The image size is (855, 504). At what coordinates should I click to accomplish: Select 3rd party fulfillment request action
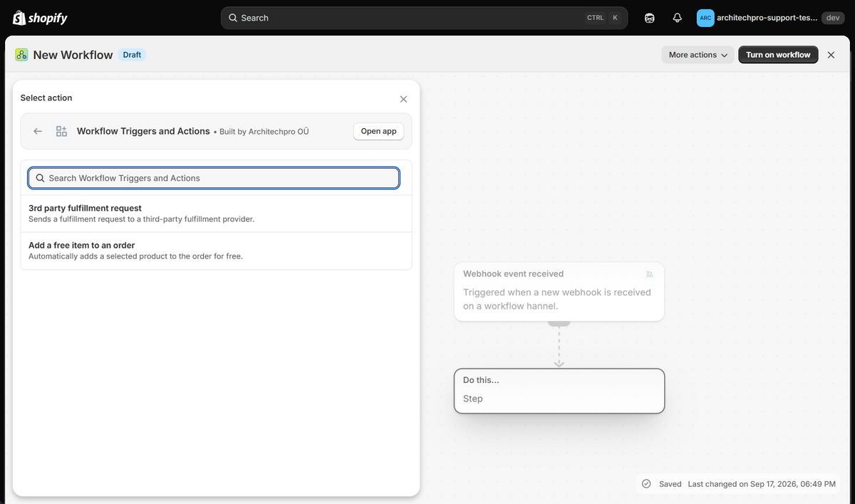point(217,214)
